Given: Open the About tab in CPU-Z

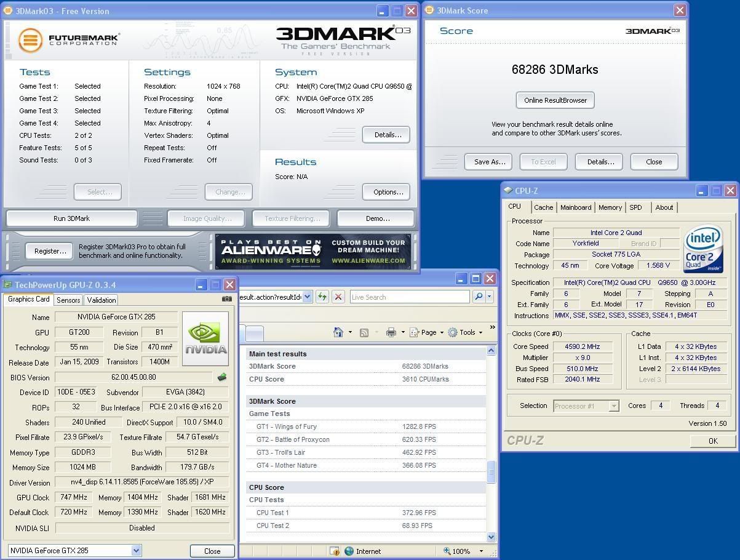Looking at the screenshot, I should pos(664,207).
